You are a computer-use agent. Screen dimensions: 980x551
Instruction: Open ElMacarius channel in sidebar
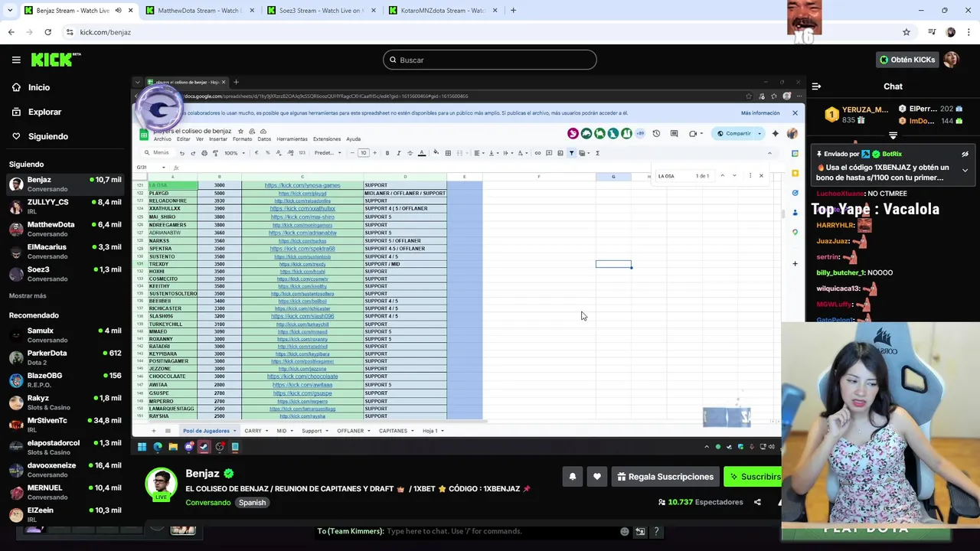tap(65, 251)
